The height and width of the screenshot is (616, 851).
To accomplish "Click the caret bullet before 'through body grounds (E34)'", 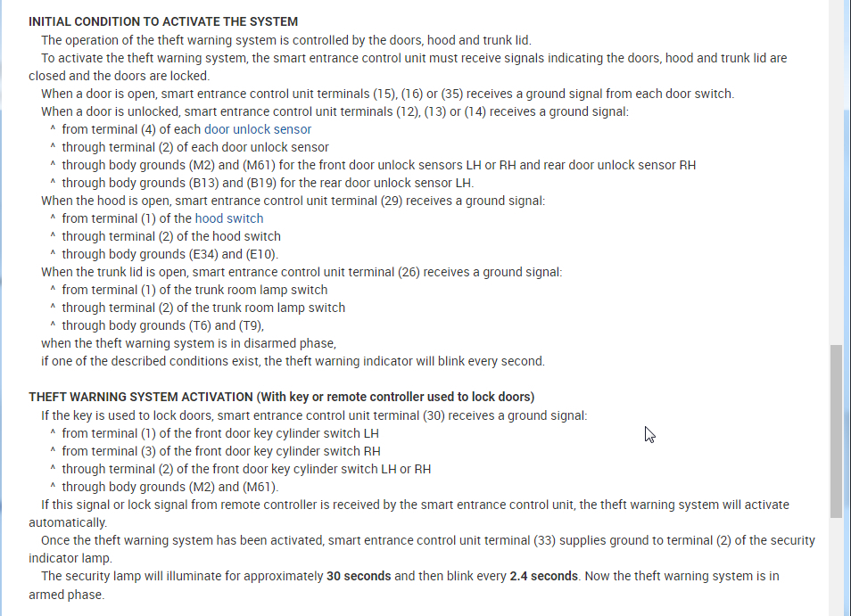I will (54, 255).
